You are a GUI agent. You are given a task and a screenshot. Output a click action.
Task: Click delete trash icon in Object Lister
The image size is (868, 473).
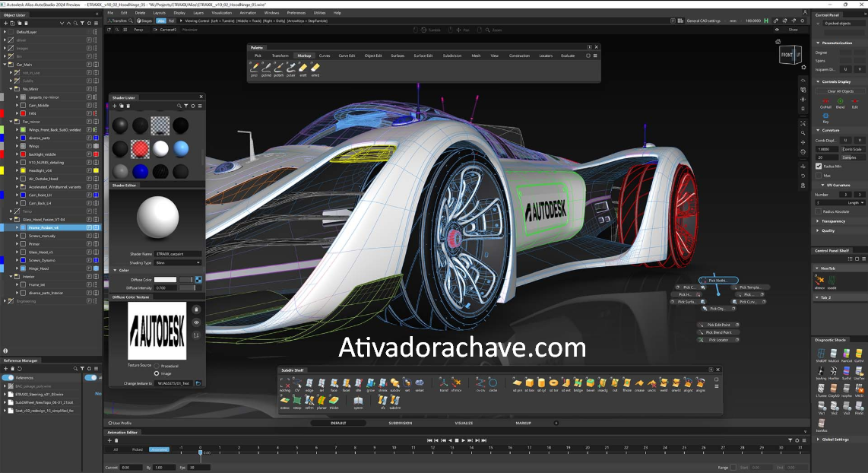(26, 24)
